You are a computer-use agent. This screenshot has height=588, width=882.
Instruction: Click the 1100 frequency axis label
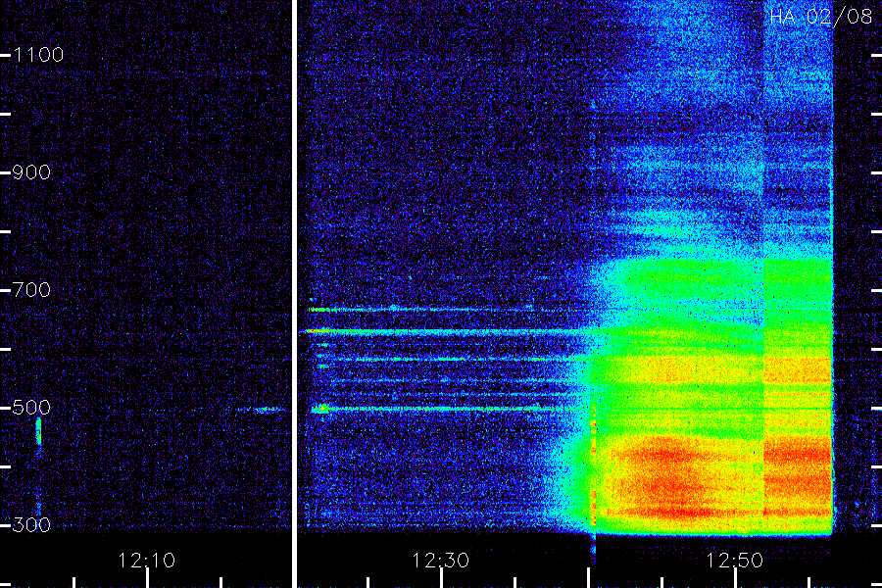(38, 55)
